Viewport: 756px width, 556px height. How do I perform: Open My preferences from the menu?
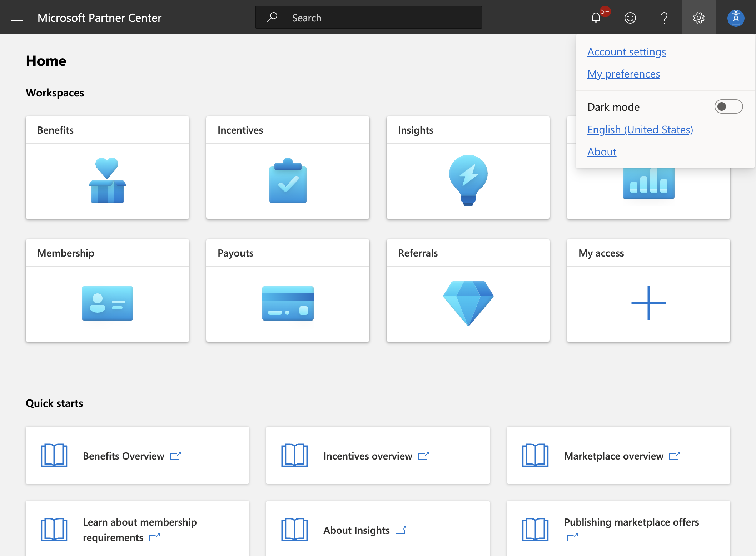[x=623, y=74]
